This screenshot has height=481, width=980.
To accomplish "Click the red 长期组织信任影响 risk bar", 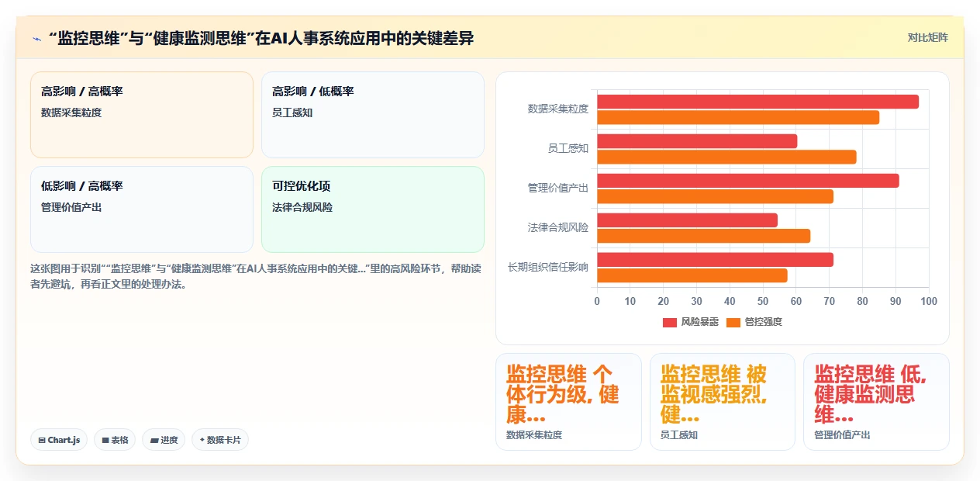I will (x=715, y=260).
